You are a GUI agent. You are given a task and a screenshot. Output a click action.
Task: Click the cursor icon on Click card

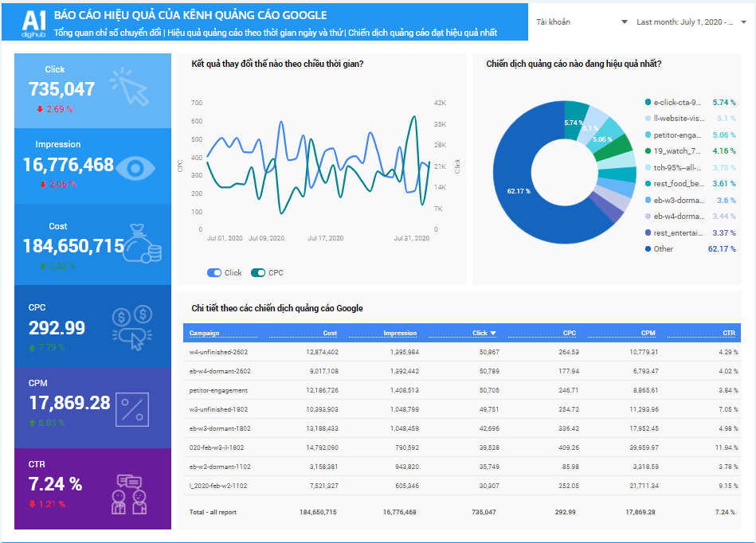pyautogui.click(x=130, y=86)
